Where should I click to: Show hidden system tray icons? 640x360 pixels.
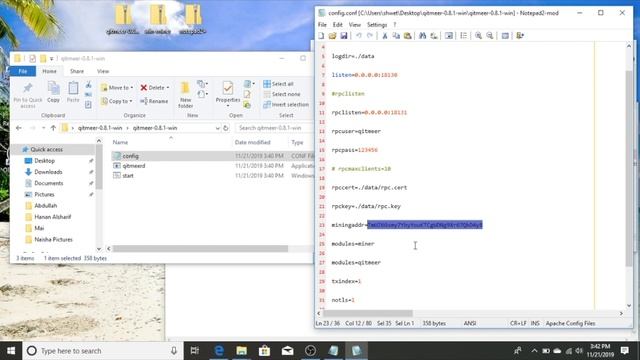(534, 351)
